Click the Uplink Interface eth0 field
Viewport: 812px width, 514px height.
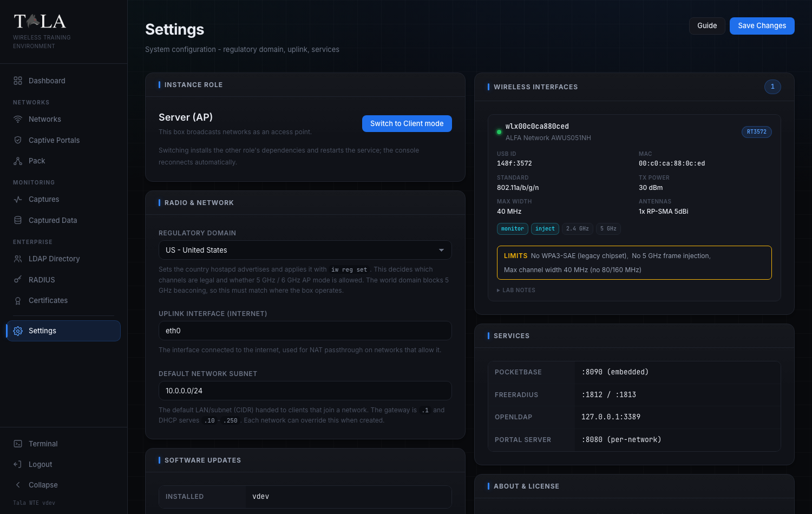point(305,331)
